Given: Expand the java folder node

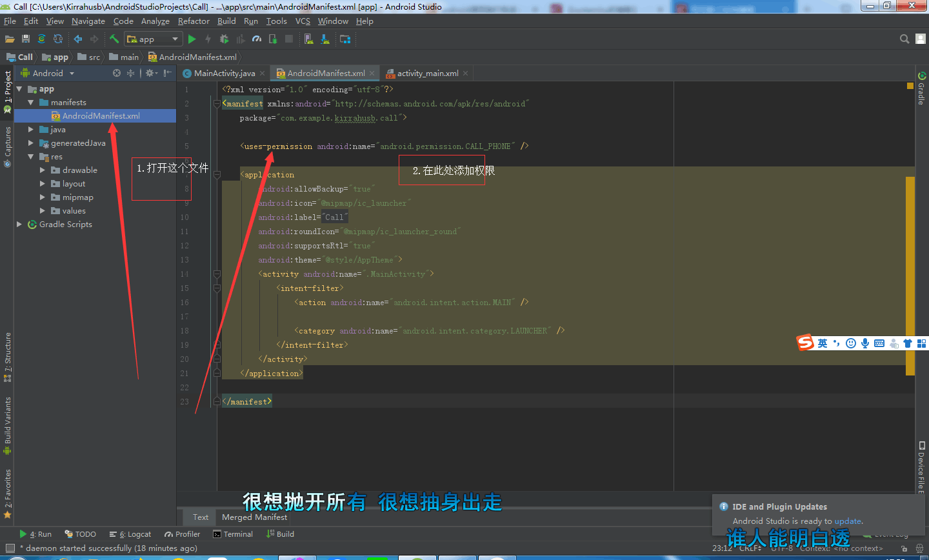Looking at the screenshot, I should pyautogui.click(x=31, y=130).
